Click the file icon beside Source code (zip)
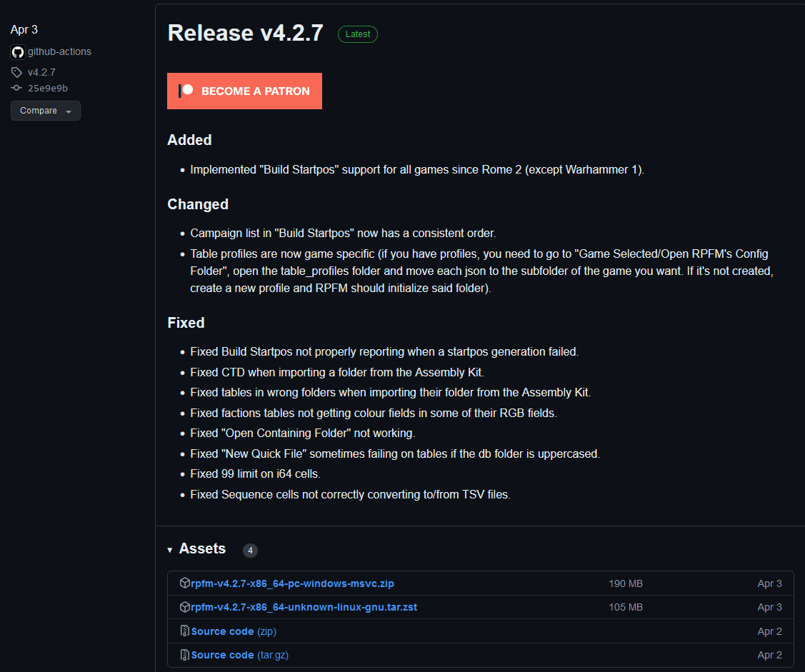This screenshot has width=805, height=672. coord(185,631)
